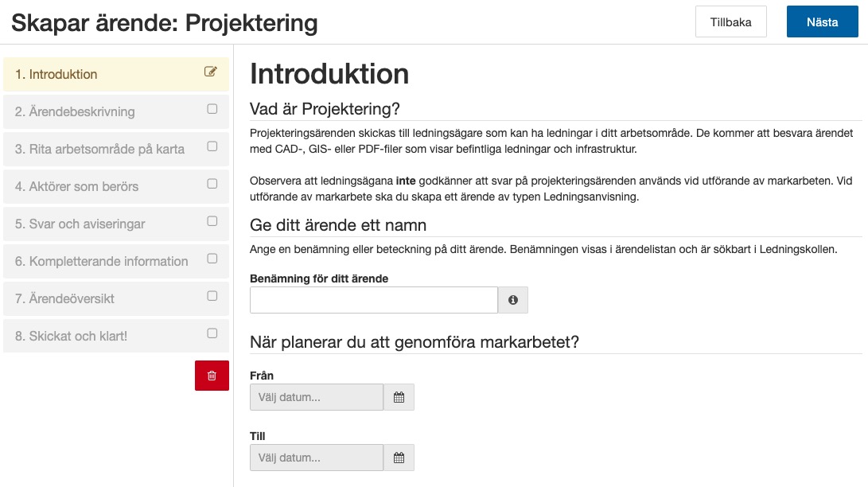Click the red trash delete icon
The width and height of the screenshot is (868, 487).
point(210,375)
